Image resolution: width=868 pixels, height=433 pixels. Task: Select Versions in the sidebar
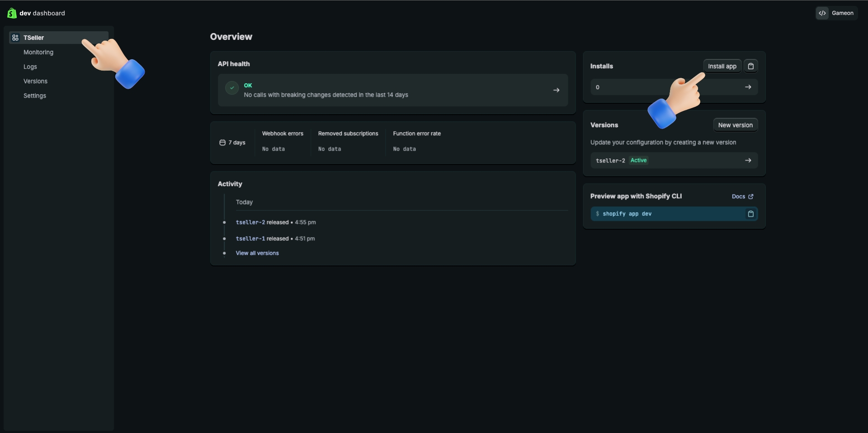[35, 81]
